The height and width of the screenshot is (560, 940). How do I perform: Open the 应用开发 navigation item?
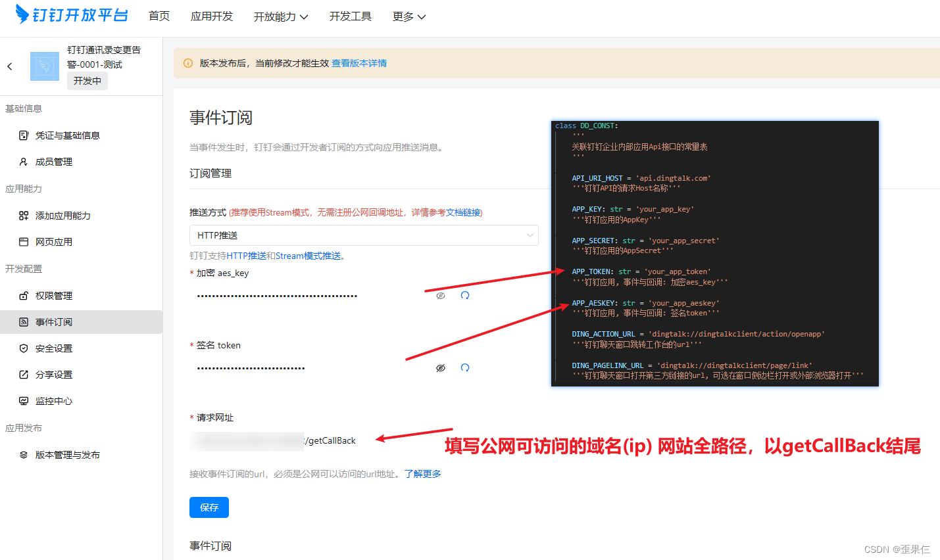pyautogui.click(x=212, y=16)
